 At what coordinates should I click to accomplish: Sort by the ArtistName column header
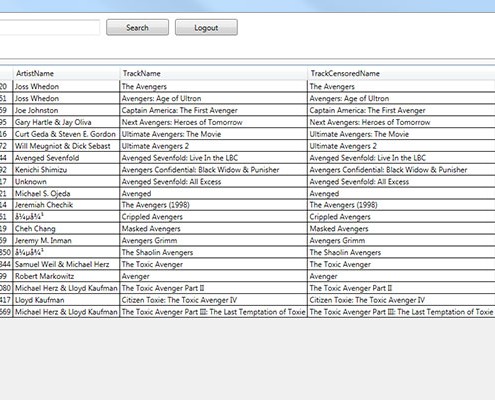click(66, 73)
